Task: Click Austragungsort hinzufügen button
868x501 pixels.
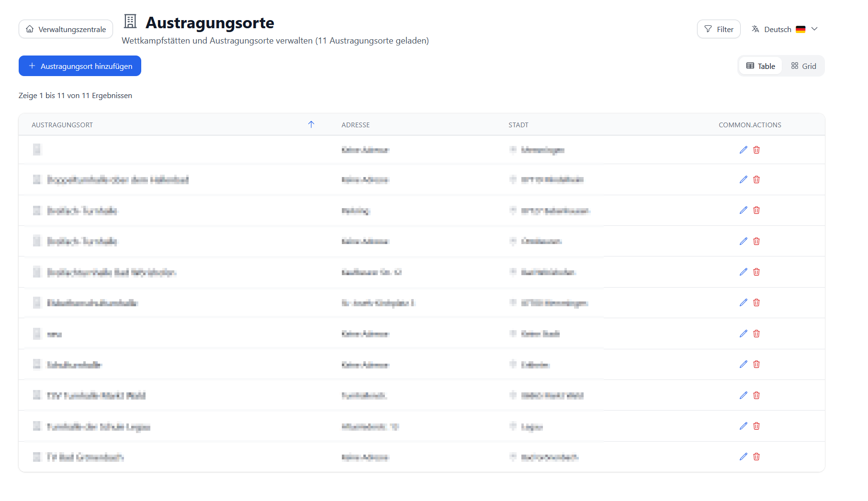Action: (x=80, y=66)
